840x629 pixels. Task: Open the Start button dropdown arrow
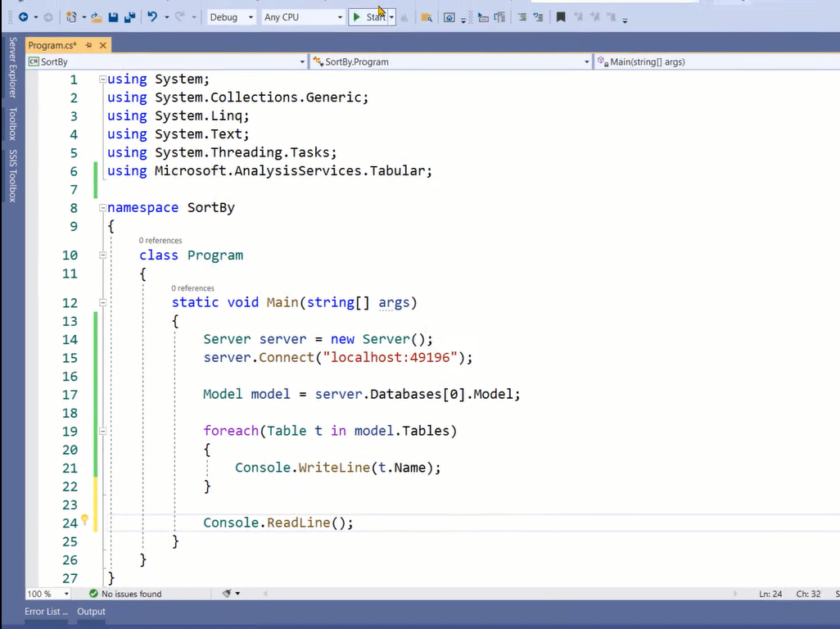pyautogui.click(x=391, y=17)
